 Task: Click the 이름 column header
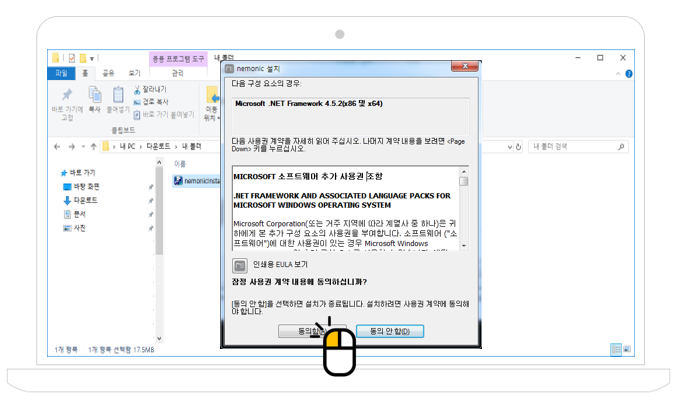[180, 164]
